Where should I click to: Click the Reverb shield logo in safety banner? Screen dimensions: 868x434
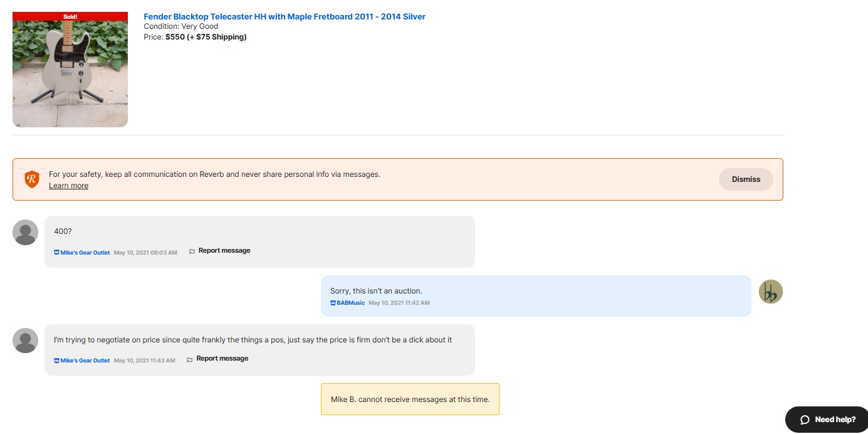[x=32, y=179]
